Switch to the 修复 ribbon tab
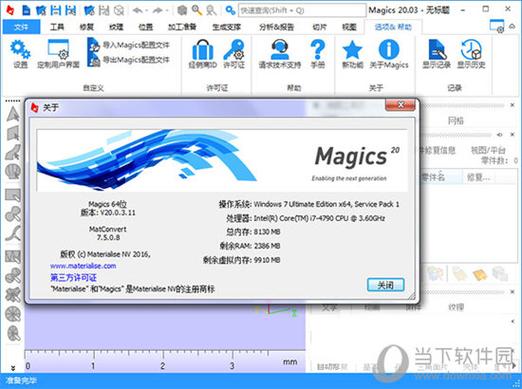 coord(86,27)
